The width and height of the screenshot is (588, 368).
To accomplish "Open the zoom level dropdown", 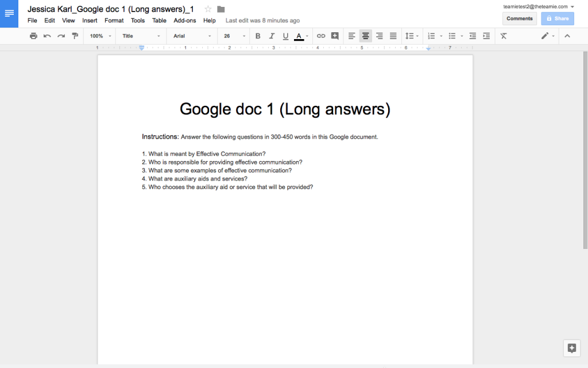I will click(x=100, y=36).
